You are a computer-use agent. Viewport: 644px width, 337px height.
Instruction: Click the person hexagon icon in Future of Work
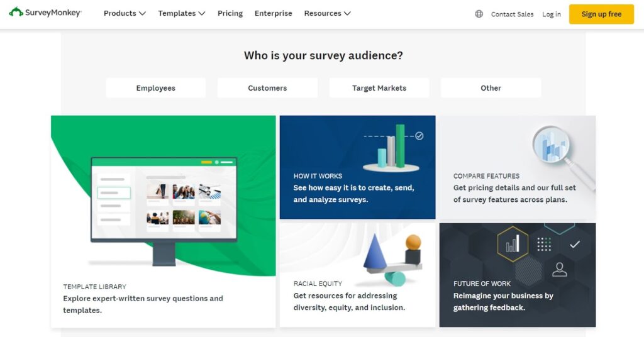pyautogui.click(x=559, y=270)
